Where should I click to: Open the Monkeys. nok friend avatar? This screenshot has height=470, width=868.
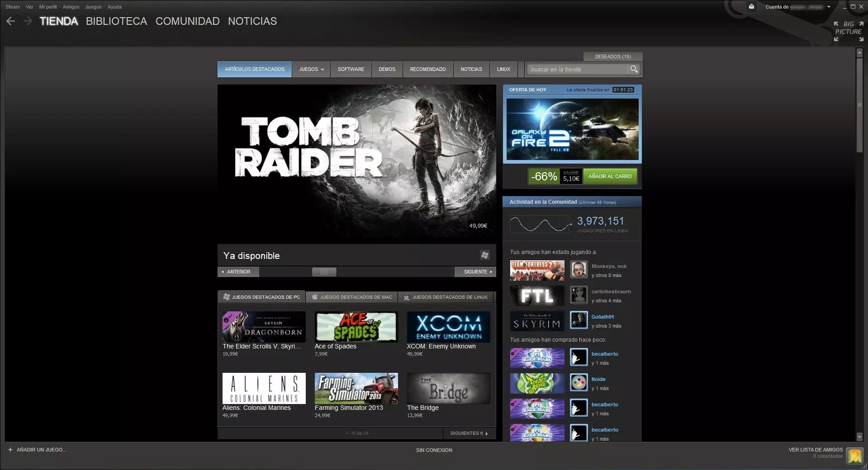point(579,270)
